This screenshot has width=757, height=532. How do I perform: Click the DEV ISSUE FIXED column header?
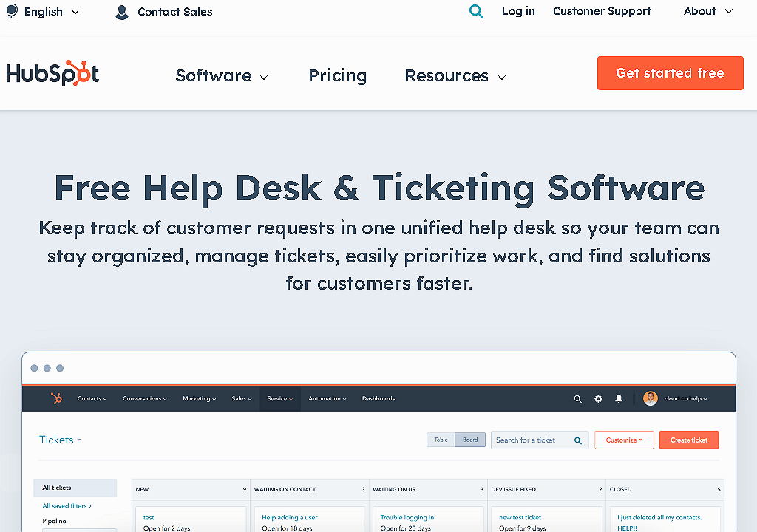pyautogui.click(x=546, y=490)
